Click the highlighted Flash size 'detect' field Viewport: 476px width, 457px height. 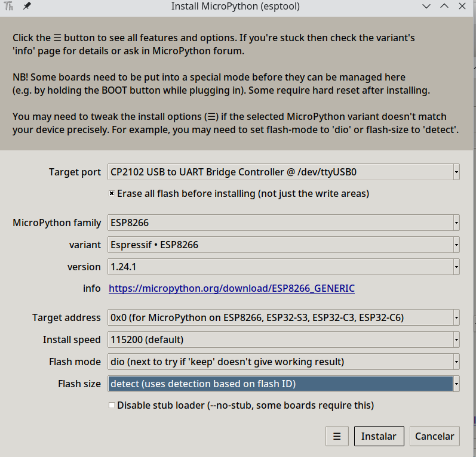pos(280,384)
